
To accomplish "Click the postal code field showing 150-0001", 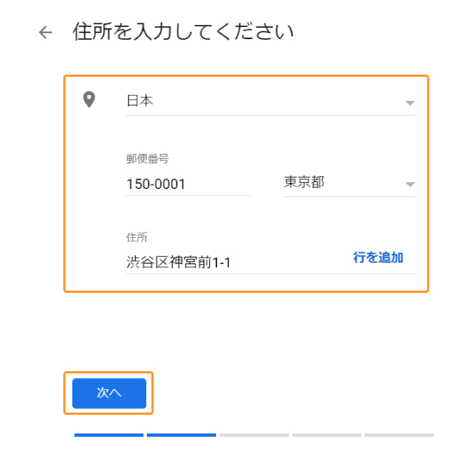I will (x=188, y=184).
